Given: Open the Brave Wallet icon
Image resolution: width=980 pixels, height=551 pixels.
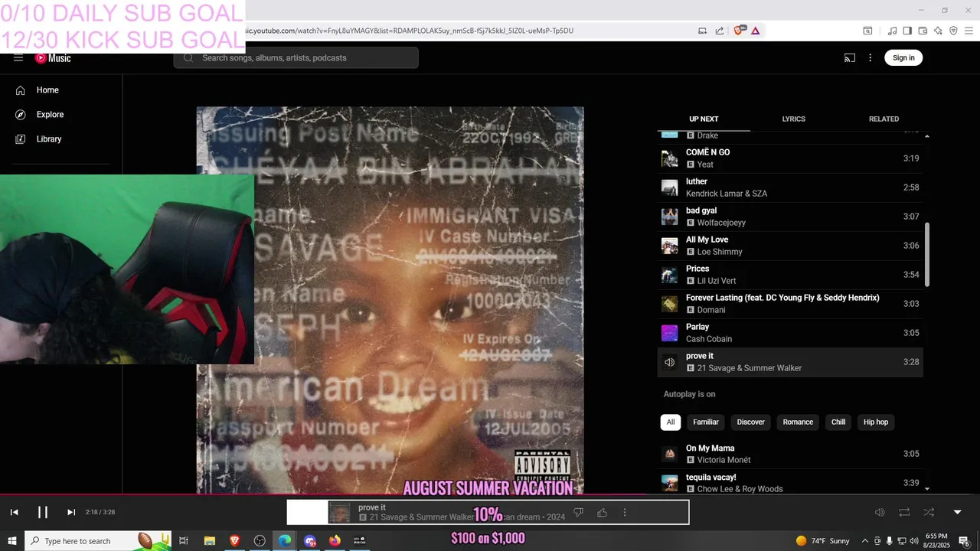Looking at the screenshot, I should click(x=923, y=31).
